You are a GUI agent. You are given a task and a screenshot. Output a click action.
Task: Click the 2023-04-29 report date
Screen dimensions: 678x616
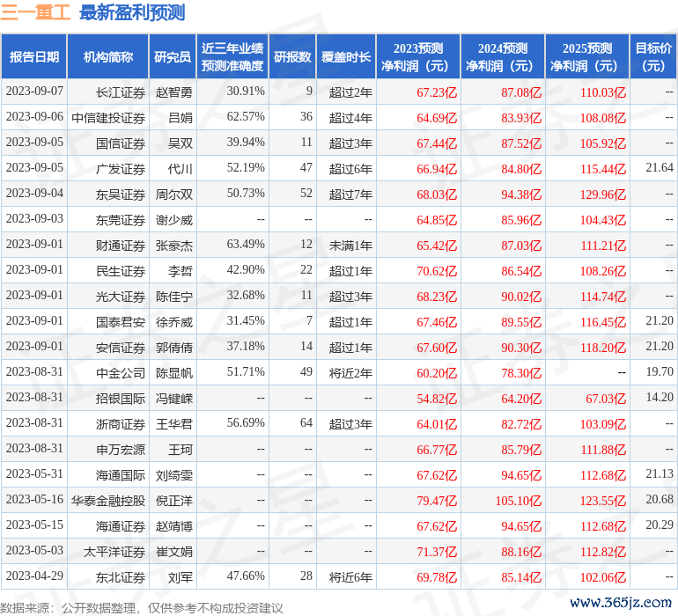pos(34,576)
